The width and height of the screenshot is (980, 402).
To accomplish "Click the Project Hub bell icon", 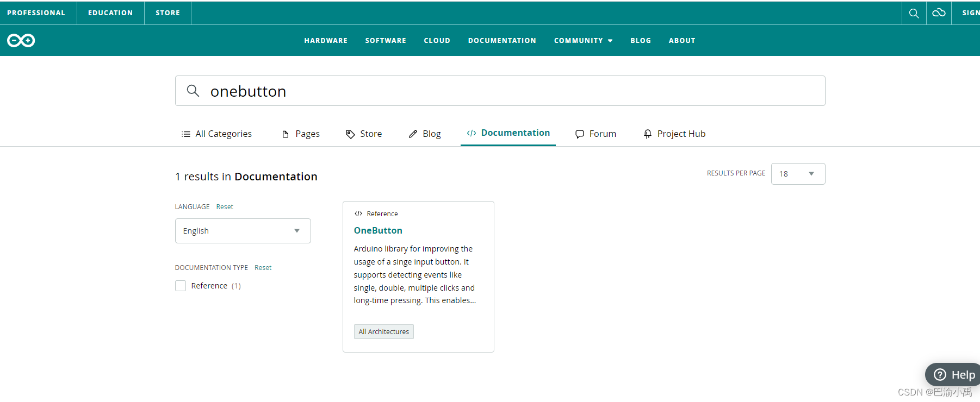I will tap(647, 134).
